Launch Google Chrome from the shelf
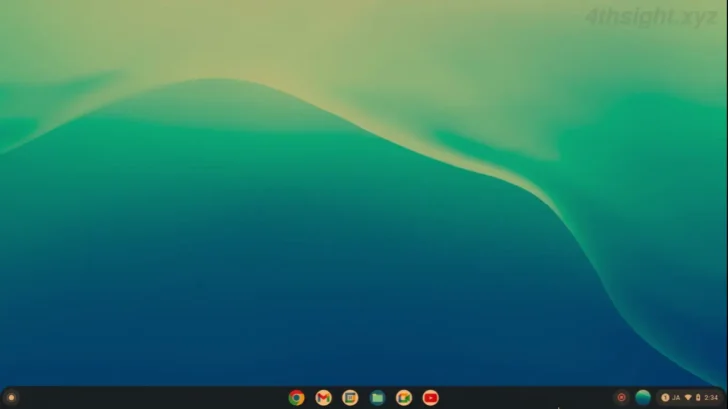728x409 pixels. pos(296,398)
